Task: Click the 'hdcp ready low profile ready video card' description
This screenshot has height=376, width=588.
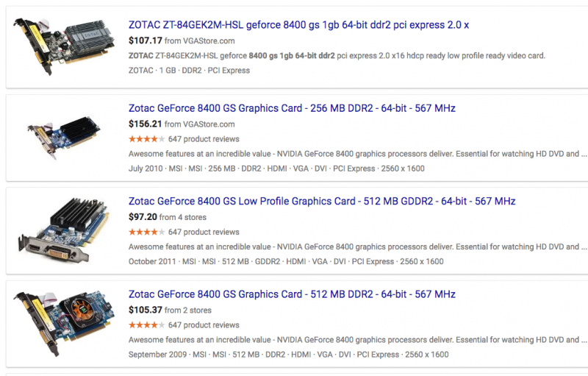Action: point(337,56)
